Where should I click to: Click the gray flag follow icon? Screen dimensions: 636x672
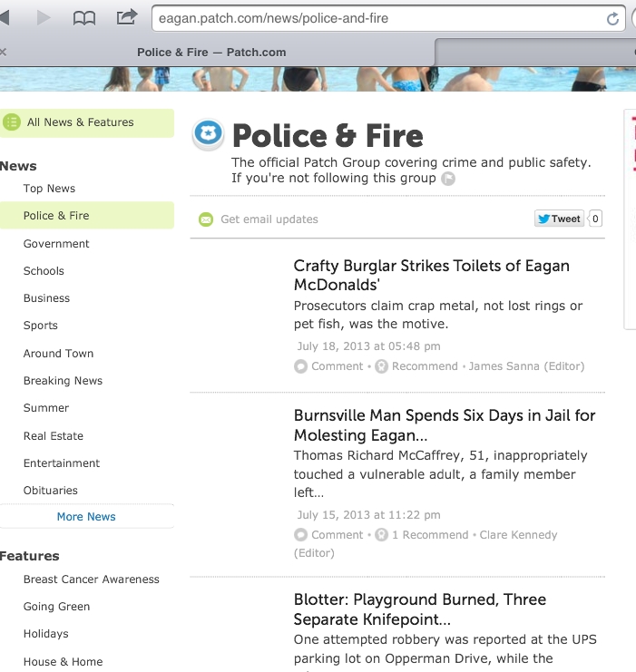pos(448,179)
